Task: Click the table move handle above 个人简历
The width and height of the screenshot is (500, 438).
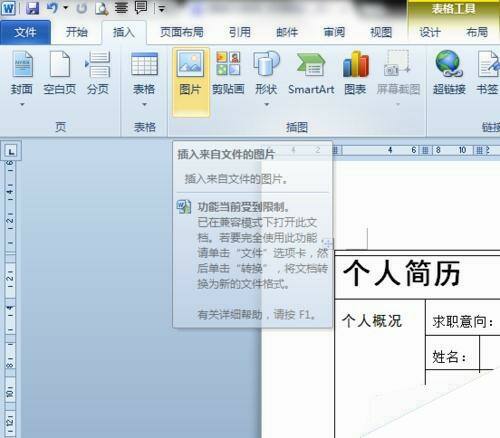Action: tap(328, 243)
